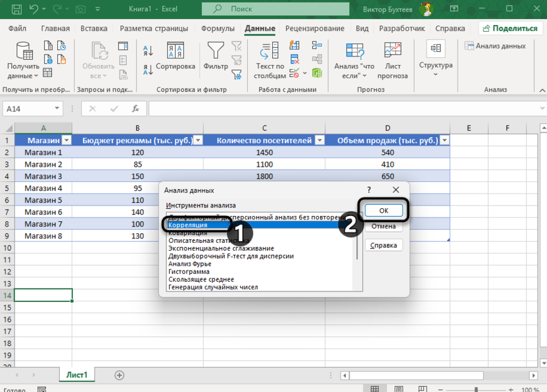Screen dimensions: 547x392
Task: Click the Анализ данных ribbon button
Action: (x=496, y=46)
